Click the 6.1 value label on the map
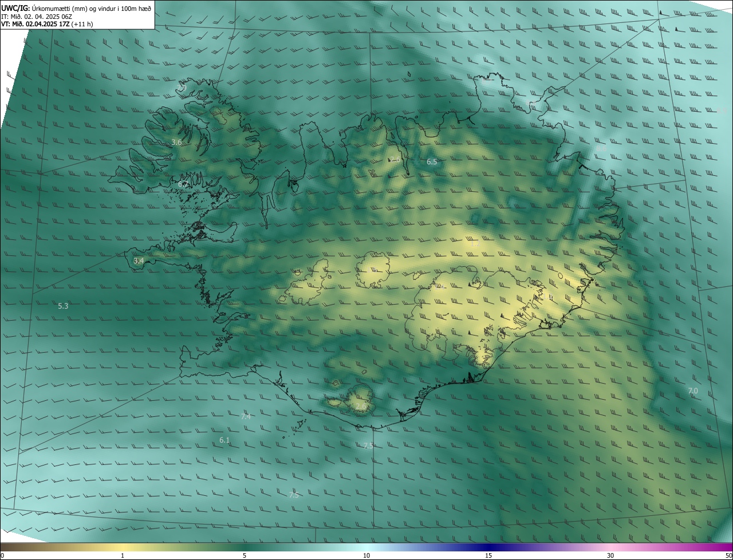This screenshot has height=560, width=733. pyautogui.click(x=224, y=440)
